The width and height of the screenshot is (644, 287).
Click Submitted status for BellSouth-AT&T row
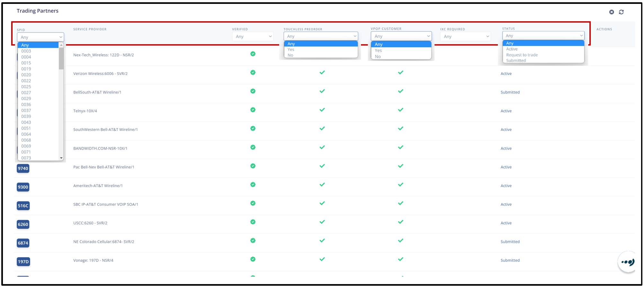coord(510,92)
